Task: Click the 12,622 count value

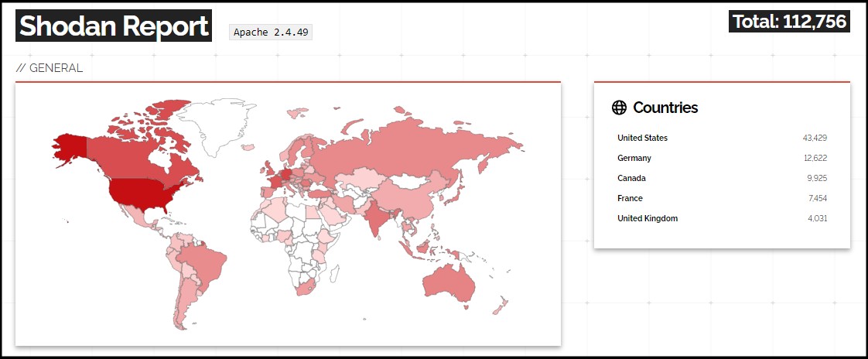Action: tap(815, 158)
